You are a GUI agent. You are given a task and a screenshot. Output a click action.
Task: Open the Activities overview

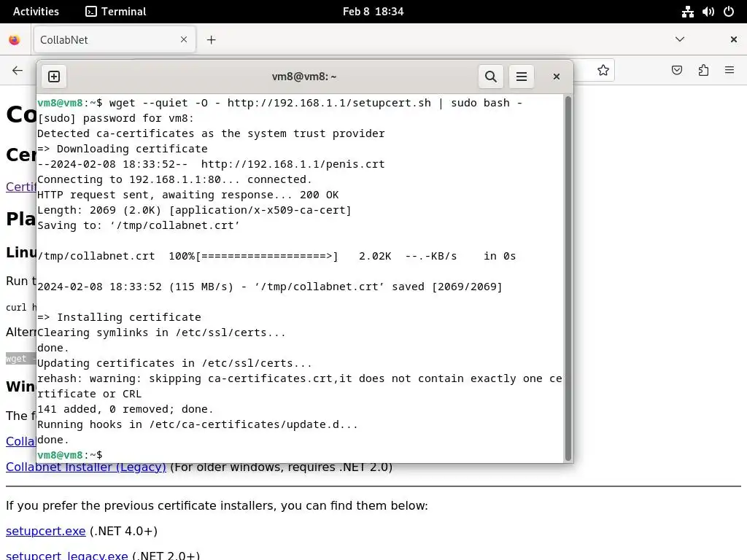(36, 12)
